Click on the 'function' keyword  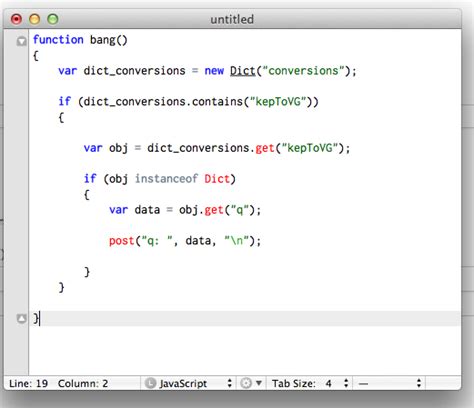58,40
